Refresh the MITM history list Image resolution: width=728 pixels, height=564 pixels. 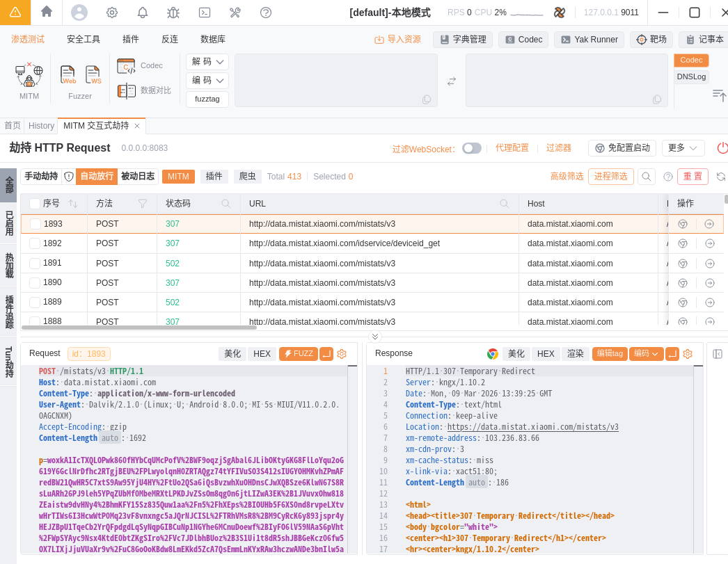pyautogui.click(x=720, y=176)
